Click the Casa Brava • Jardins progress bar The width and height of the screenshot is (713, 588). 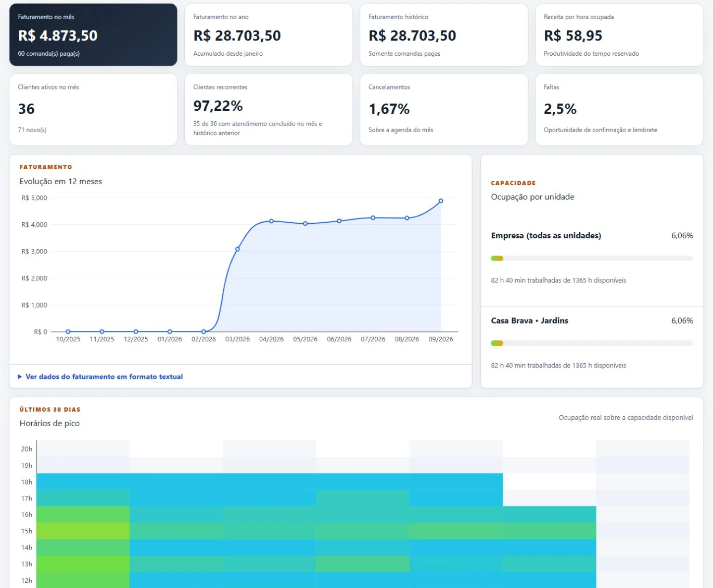click(x=592, y=343)
